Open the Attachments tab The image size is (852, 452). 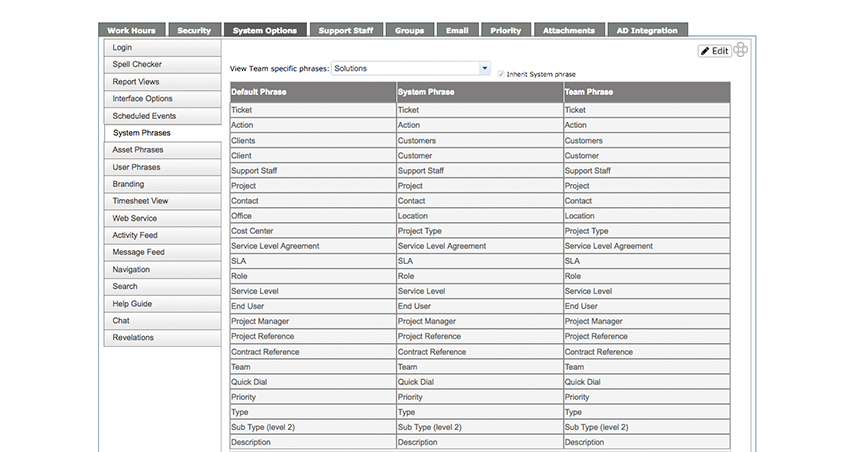coord(569,30)
